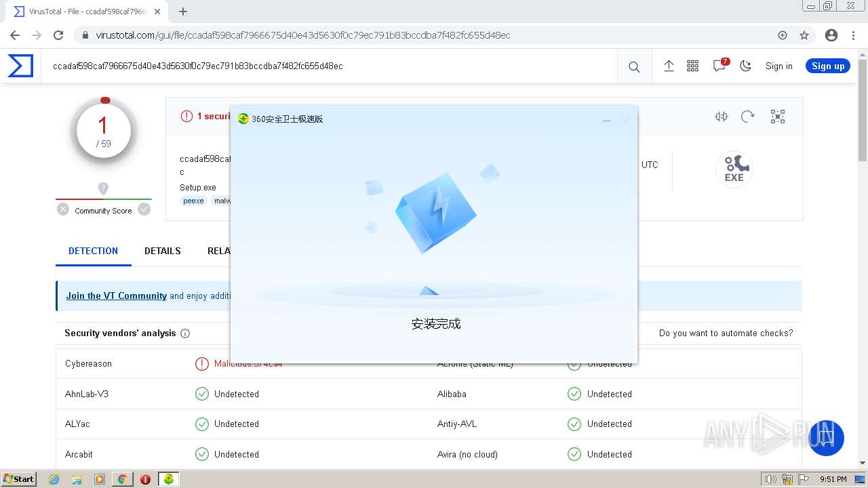Click the VirusTotal sigma logo

pyautogui.click(x=20, y=66)
